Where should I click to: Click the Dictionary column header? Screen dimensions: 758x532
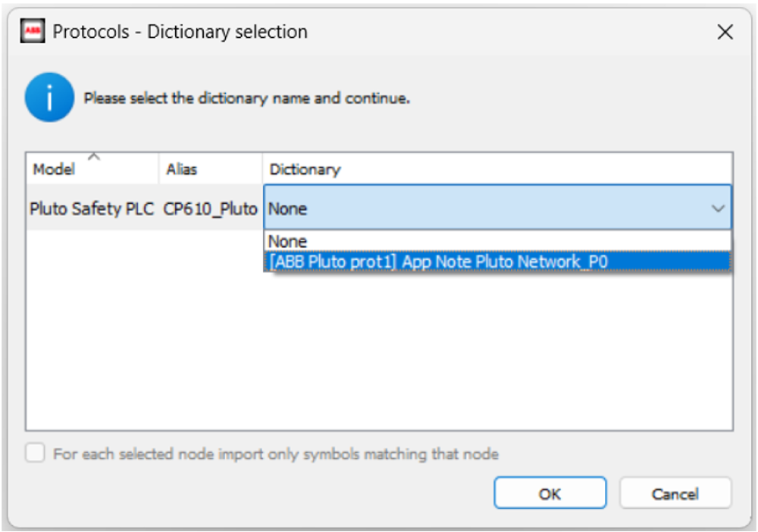pyautogui.click(x=497, y=169)
